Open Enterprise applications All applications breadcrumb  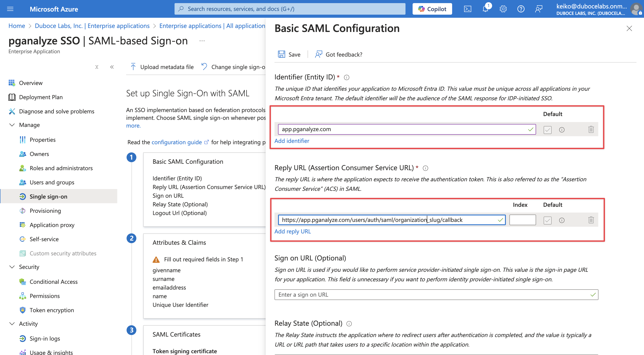[212, 26]
